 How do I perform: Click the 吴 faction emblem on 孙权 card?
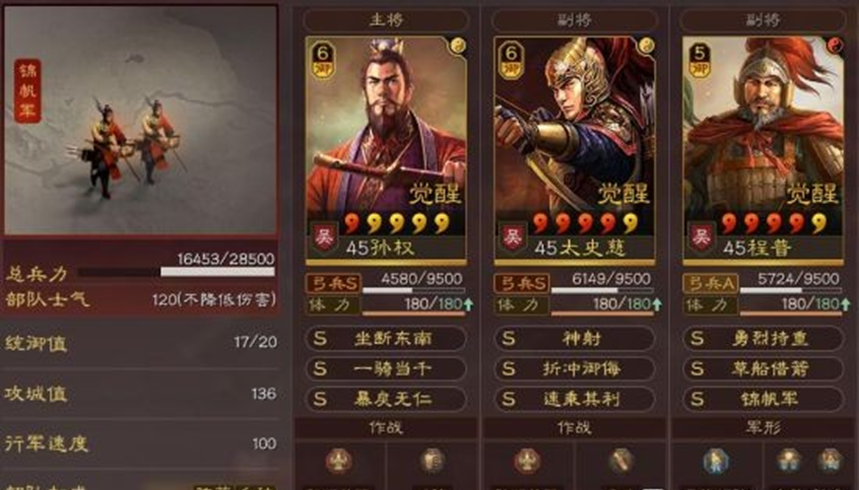324,238
